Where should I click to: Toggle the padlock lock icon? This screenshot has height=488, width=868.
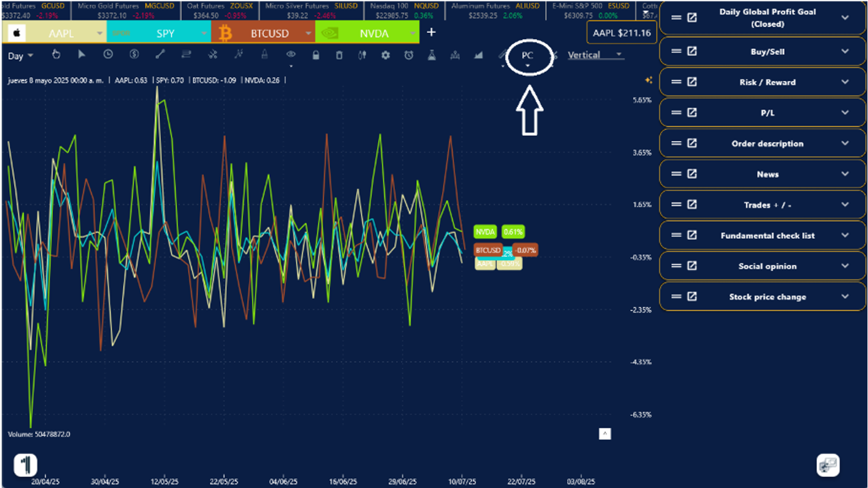click(316, 55)
